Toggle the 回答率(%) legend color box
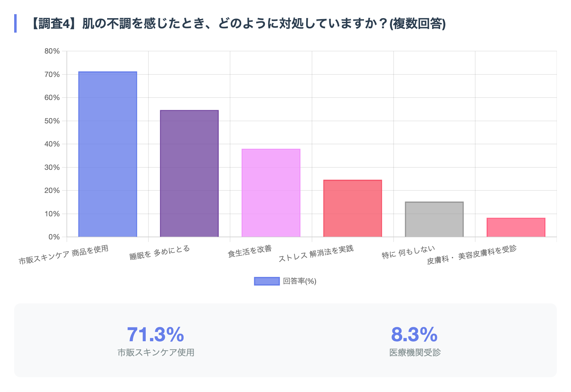Image resolution: width=571 pixels, height=392 pixels. pyautogui.click(x=267, y=281)
